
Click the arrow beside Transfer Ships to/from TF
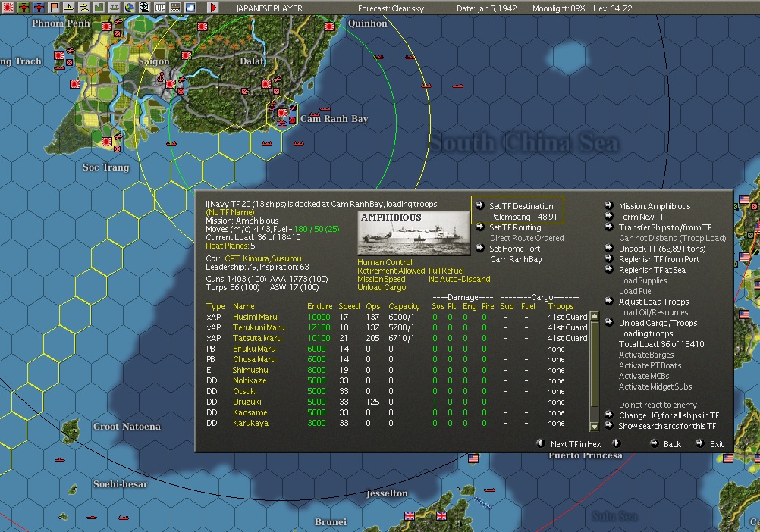coord(609,227)
